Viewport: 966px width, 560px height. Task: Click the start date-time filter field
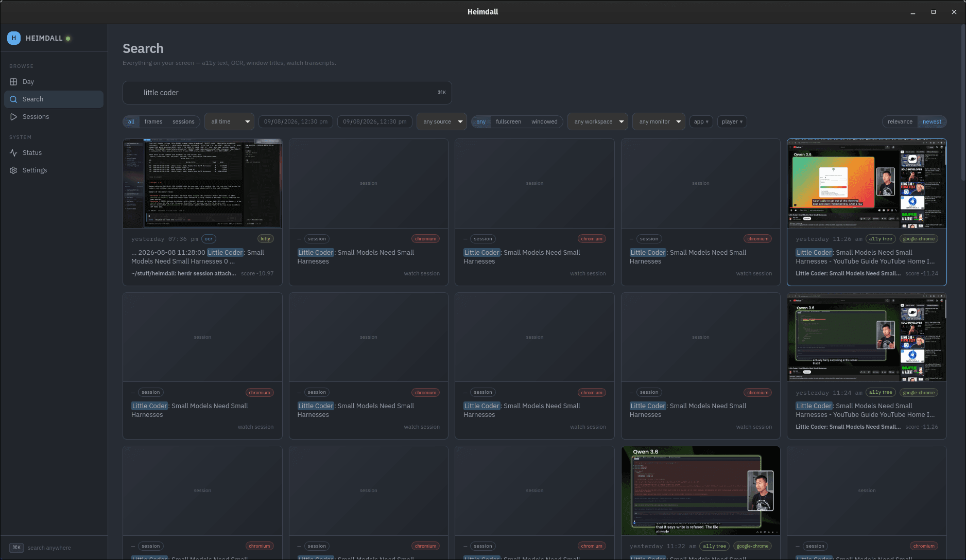296,122
